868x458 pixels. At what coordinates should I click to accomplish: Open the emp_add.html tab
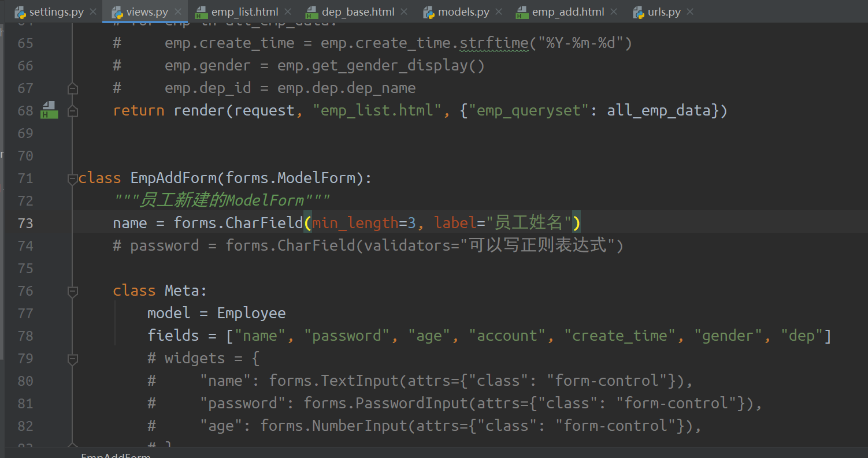(567, 12)
